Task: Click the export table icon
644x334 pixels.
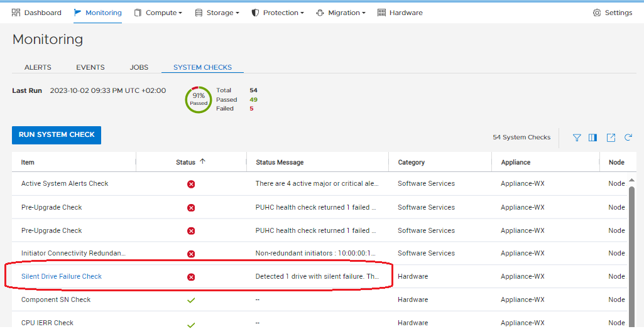Action: click(x=611, y=137)
